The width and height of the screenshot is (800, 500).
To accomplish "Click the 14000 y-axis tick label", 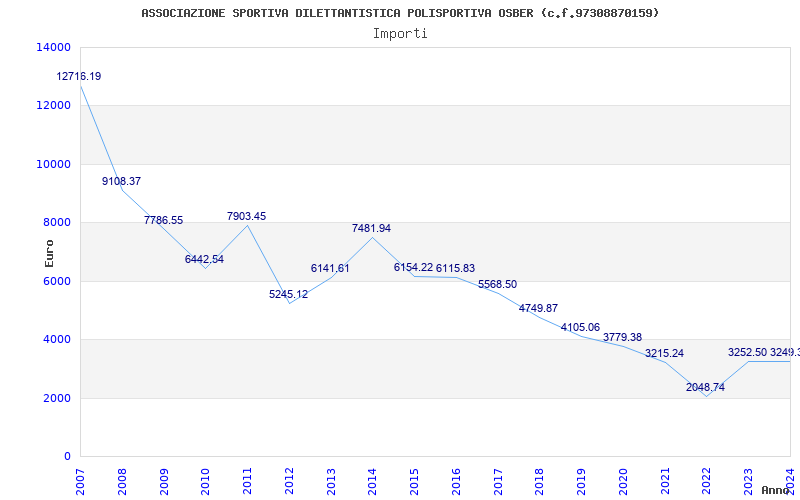I will point(53,47).
